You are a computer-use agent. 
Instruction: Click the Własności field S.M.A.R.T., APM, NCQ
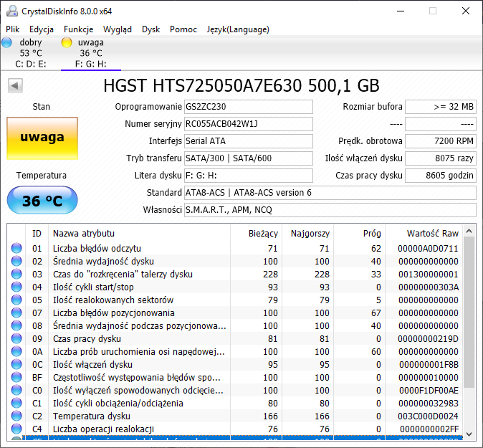[x=330, y=210]
